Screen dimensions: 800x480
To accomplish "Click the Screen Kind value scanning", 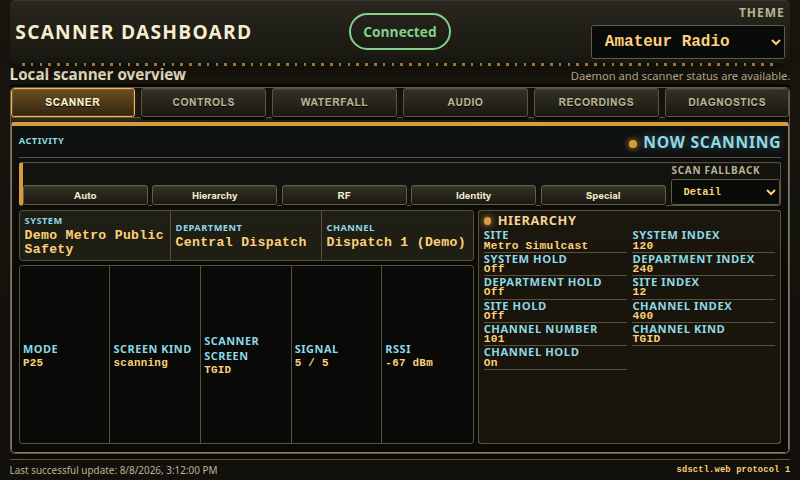I will tap(141, 363).
